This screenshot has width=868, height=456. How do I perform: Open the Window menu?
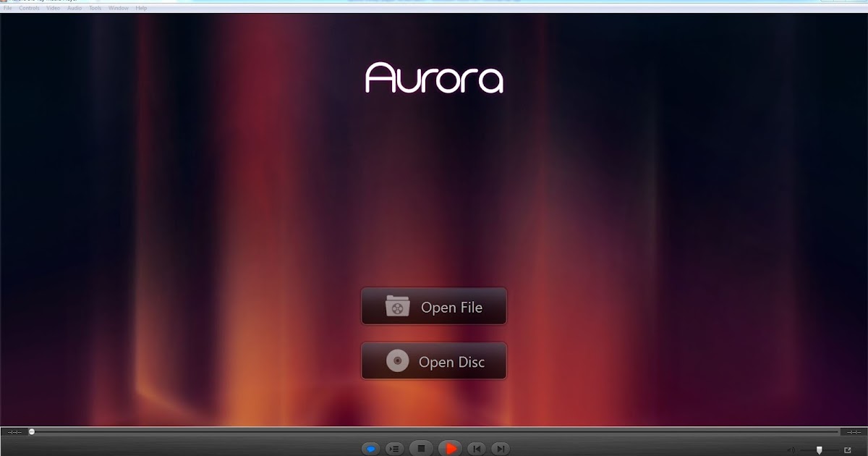click(x=119, y=8)
